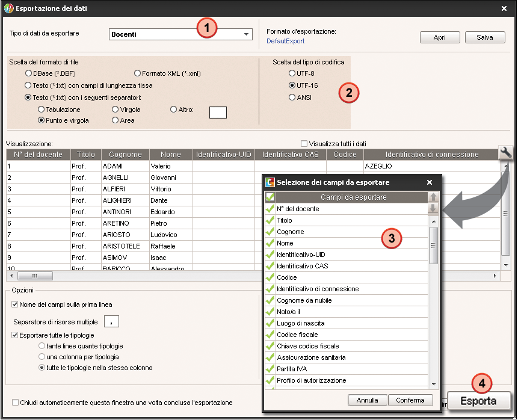Toggle the select-all checkmark in Campi da esportare header

coord(270,197)
